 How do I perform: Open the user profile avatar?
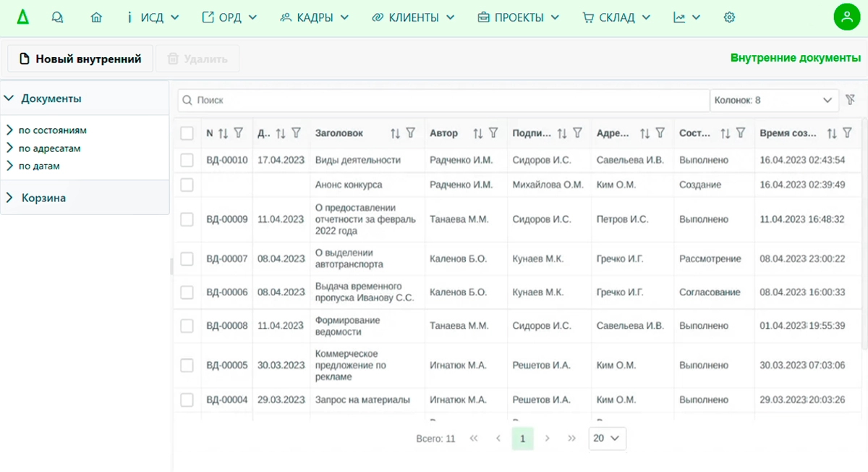(x=846, y=17)
